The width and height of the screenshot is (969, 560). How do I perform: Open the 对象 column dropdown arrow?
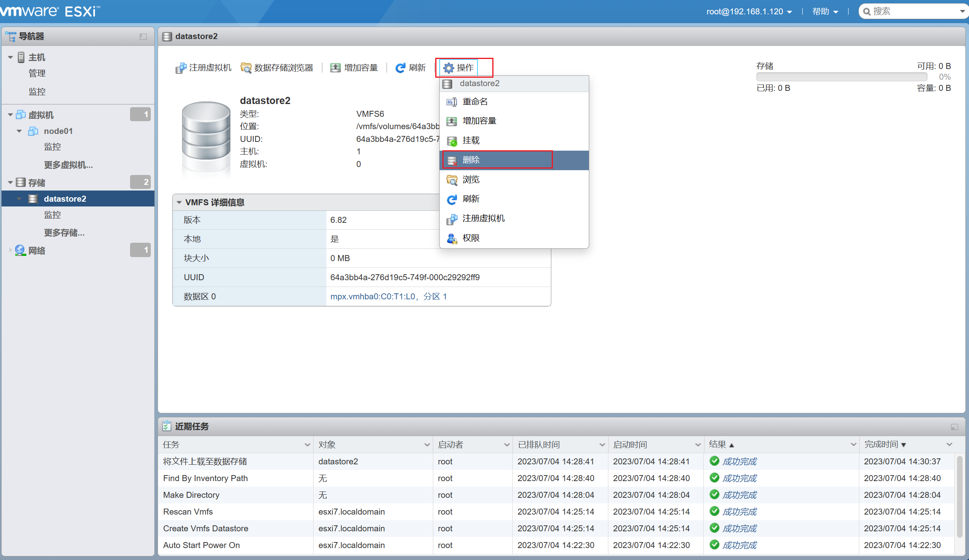coord(427,445)
